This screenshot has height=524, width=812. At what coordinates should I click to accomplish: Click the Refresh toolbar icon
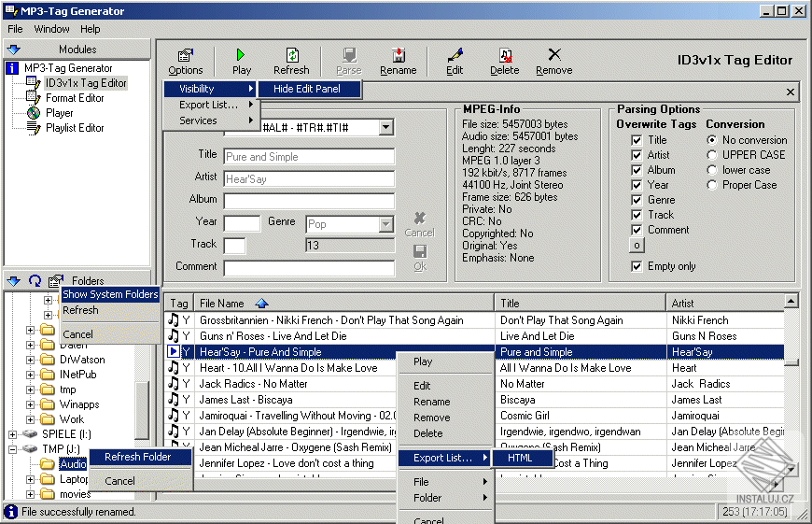292,55
